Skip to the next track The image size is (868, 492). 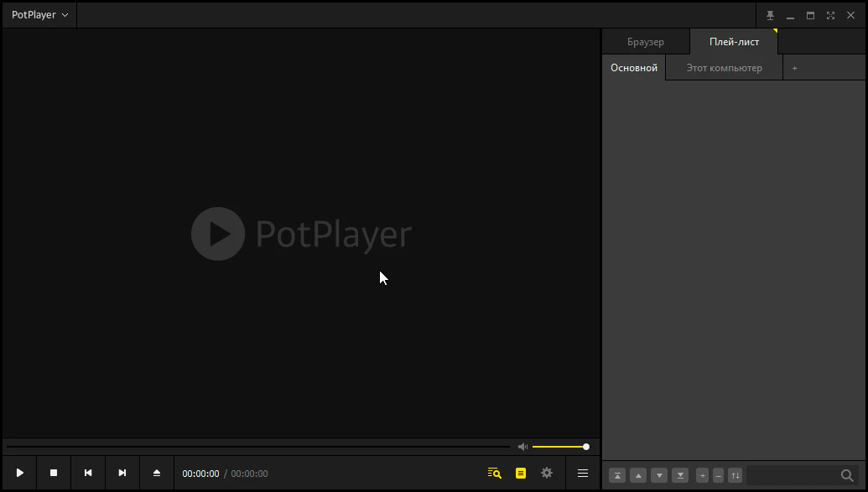(122, 474)
